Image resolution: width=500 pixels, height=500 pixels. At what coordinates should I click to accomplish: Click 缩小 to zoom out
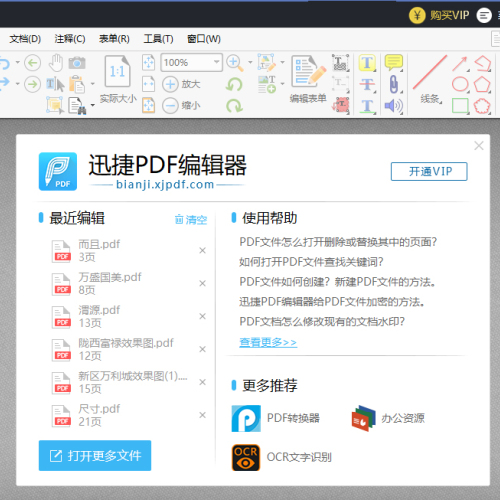click(181, 106)
